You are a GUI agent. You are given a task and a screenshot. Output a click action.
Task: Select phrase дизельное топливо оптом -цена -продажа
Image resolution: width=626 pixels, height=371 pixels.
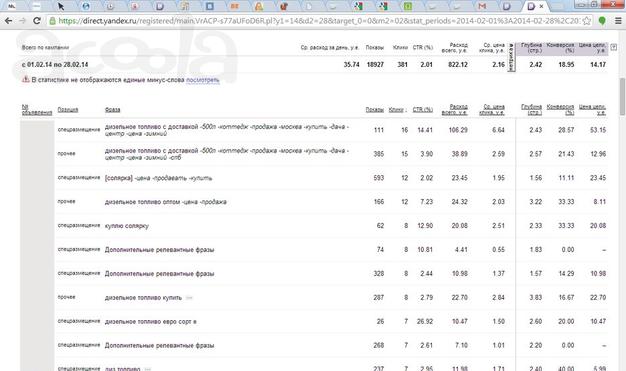tap(165, 202)
